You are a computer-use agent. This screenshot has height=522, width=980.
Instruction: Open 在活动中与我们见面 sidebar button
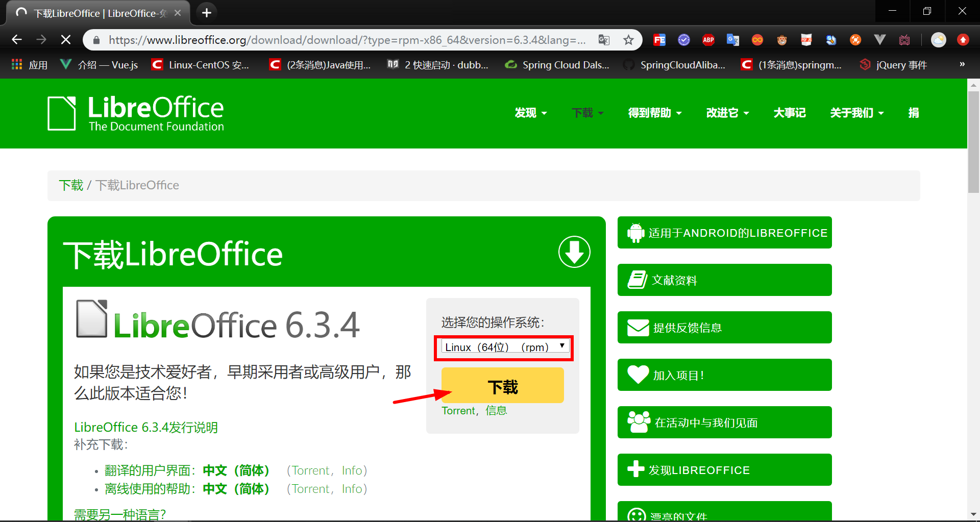[725, 422]
